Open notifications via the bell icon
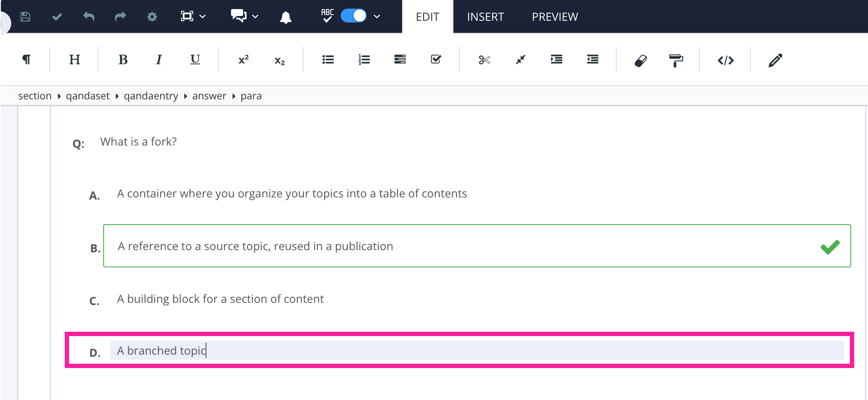This screenshot has height=400, width=868. (x=285, y=16)
